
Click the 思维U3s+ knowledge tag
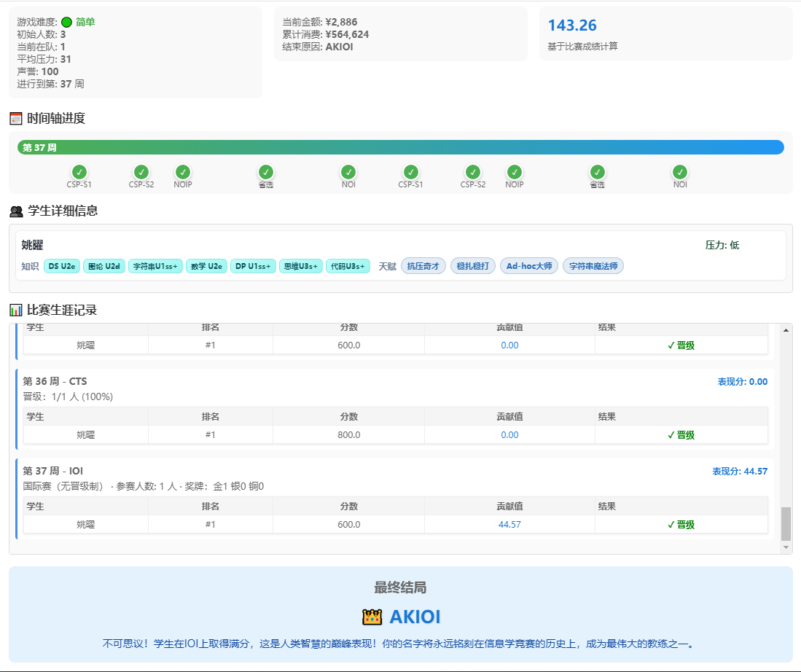(301, 266)
